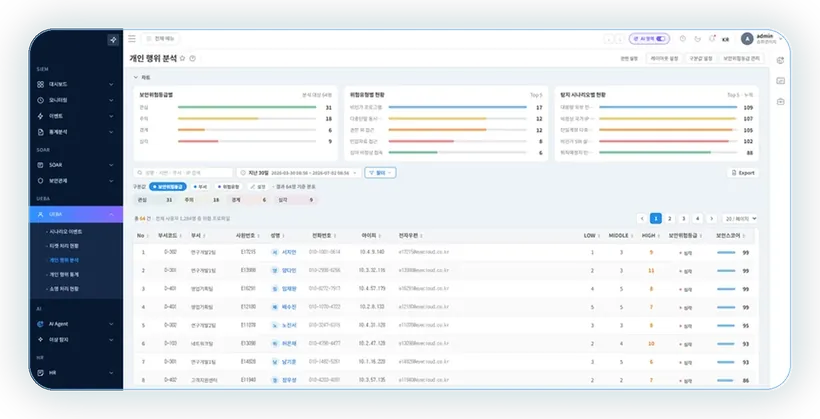The height and width of the screenshot is (419, 820).
Task: Select the 부서 grouping pill
Action: (x=200, y=187)
